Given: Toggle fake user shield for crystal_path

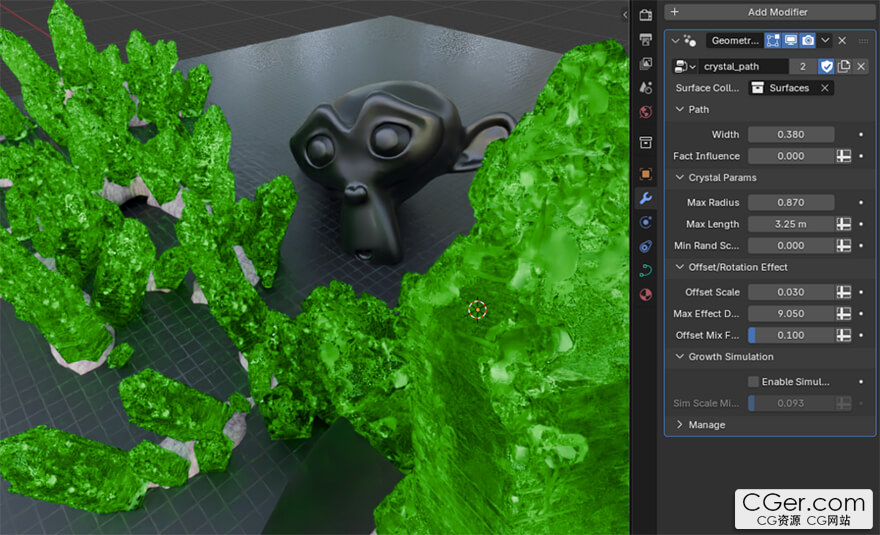Looking at the screenshot, I should click(x=826, y=66).
